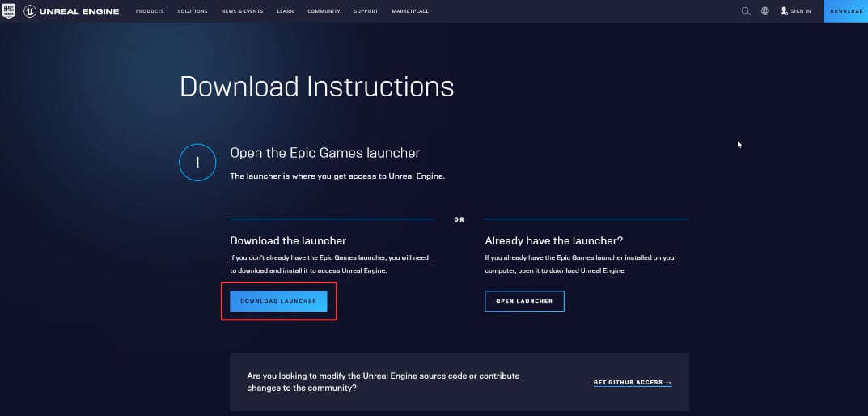Click the 'Are you looking to modify' text
The height and width of the screenshot is (416, 868).
point(383,382)
